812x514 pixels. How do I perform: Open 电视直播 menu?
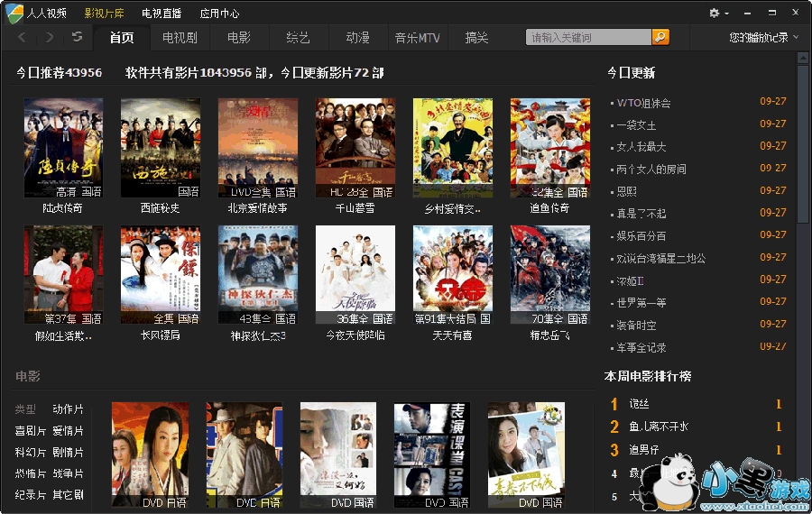point(161,14)
